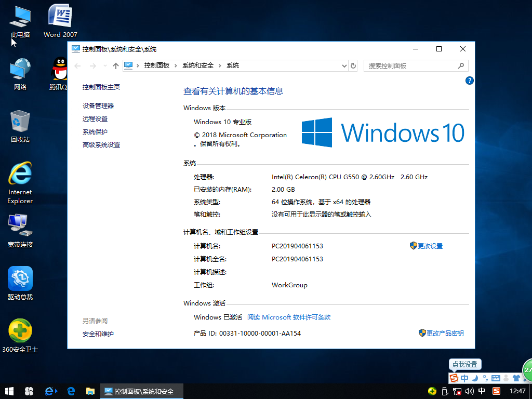Click the search magnifier icon
Screen dimensions: 532x399
(461, 66)
